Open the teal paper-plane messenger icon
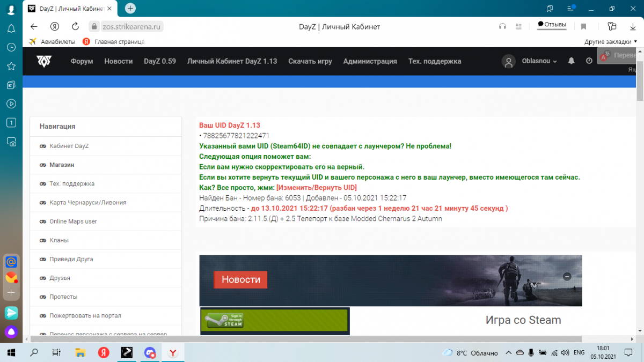Image resolution: width=644 pixels, height=362 pixels. pyautogui.click(x=11, y=312)
